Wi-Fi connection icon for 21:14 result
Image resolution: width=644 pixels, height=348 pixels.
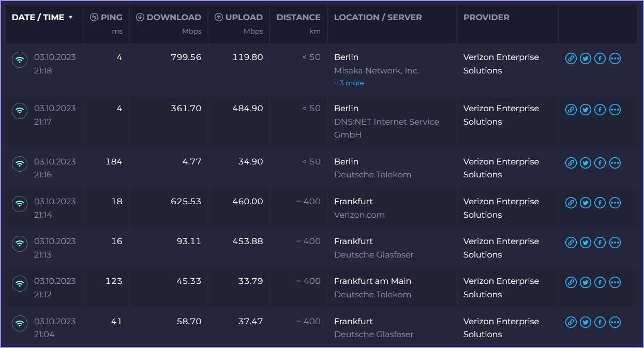coord(20,204)
